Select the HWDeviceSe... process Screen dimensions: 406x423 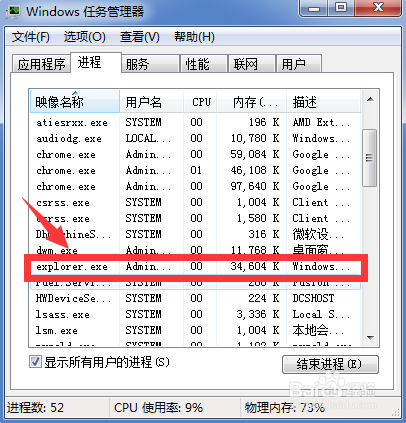pyautogui.click(x=195, y=298)
